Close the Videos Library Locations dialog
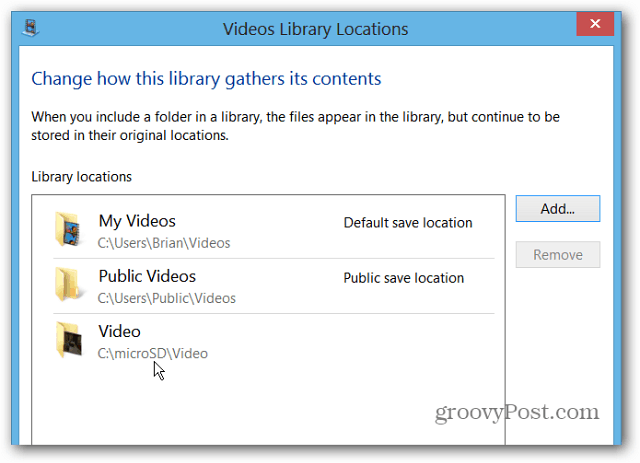Image resolution: width=640 pixels, height=463 pixels. [595, 24]
